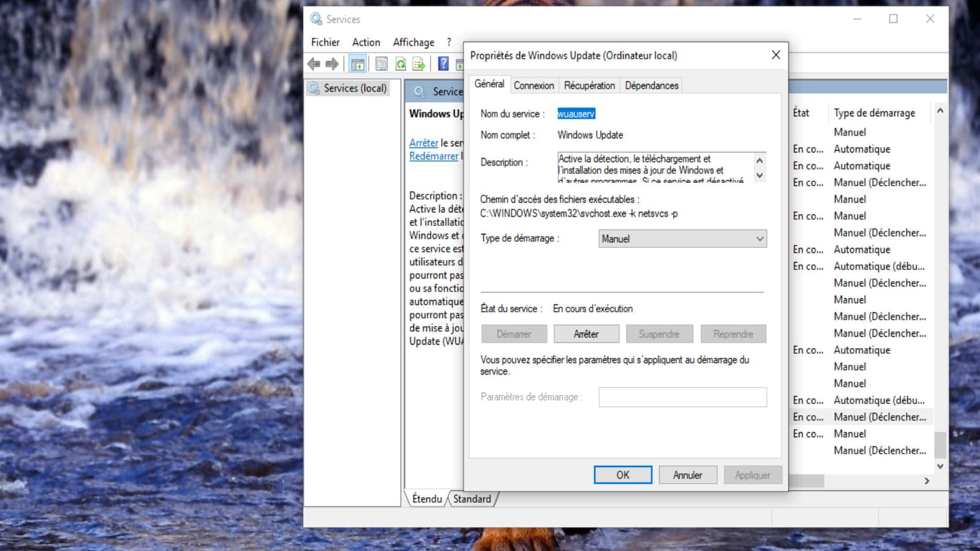This screenshot has width=980, height=551.
Task: Select Services (local) tree node
Action: click(x=348, y=88)
